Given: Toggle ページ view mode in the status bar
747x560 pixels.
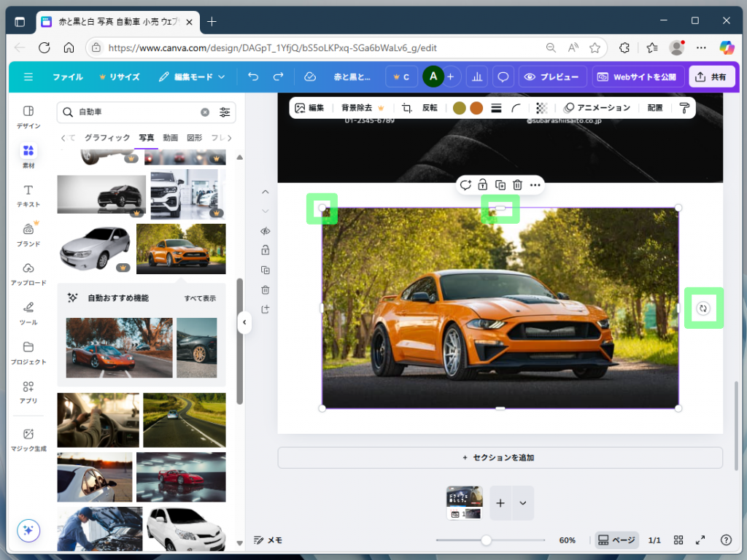Looking at the screenshot, I should point(616,540).
